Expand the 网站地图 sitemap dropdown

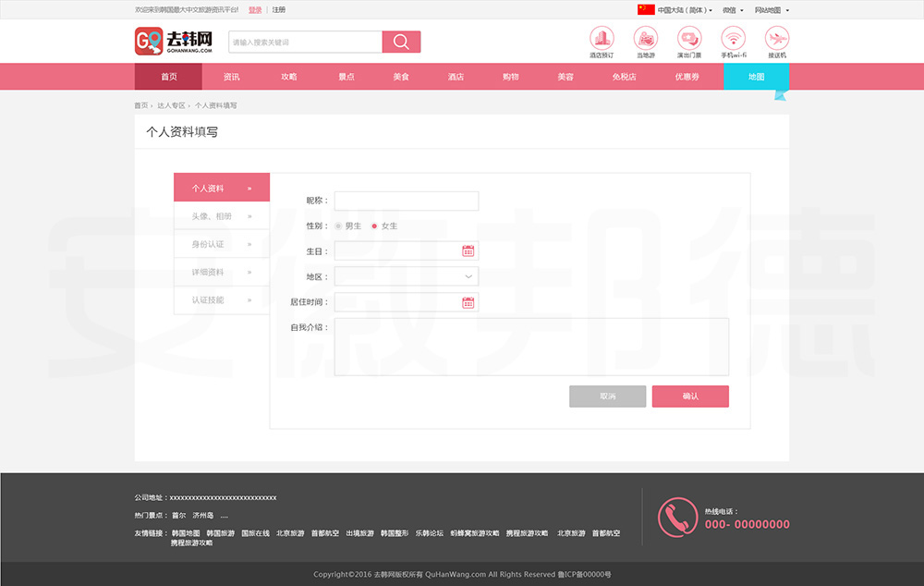pos(771,10)
